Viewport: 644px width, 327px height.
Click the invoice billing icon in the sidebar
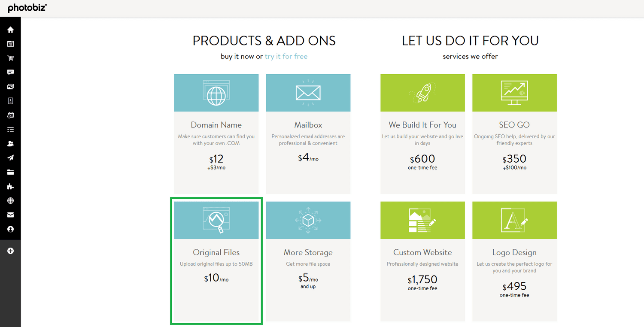[x=10, y=100]
